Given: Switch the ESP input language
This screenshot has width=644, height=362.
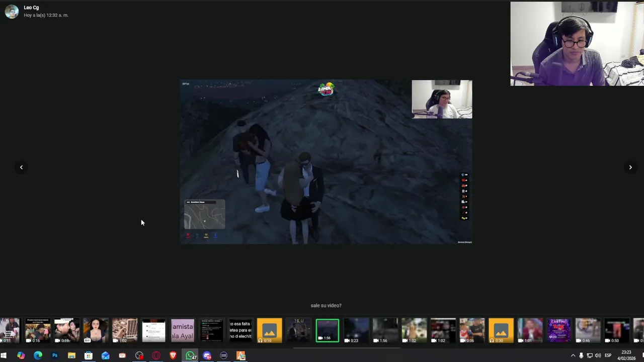Looking at the screenshot, I should click(x=608, y=355).
